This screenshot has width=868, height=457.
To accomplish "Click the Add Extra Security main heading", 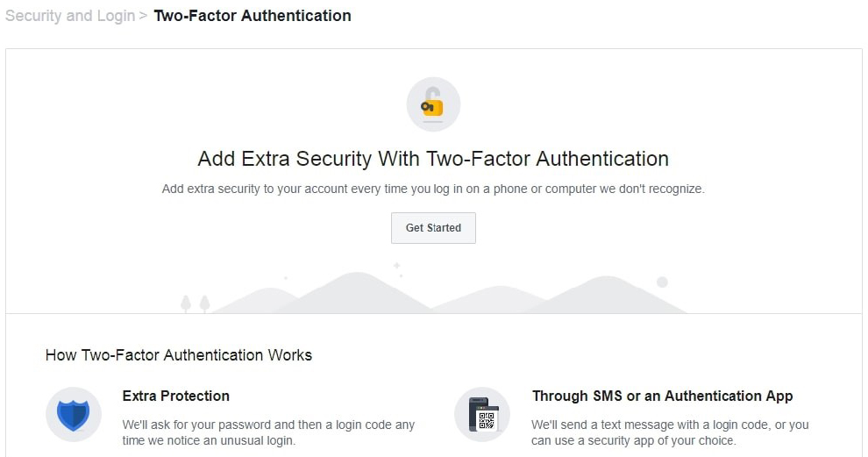I will coord(433,159).
